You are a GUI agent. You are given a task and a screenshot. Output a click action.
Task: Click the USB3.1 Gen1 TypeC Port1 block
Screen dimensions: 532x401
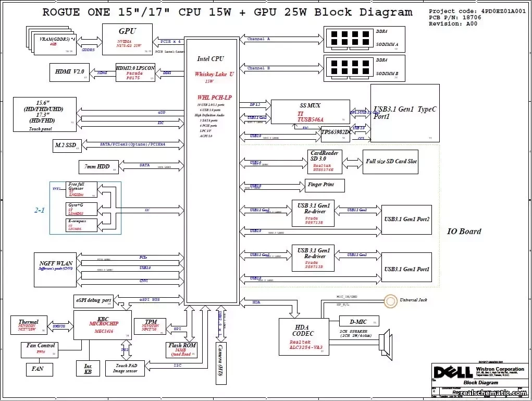pyautogui.click(x=404, y=113)
